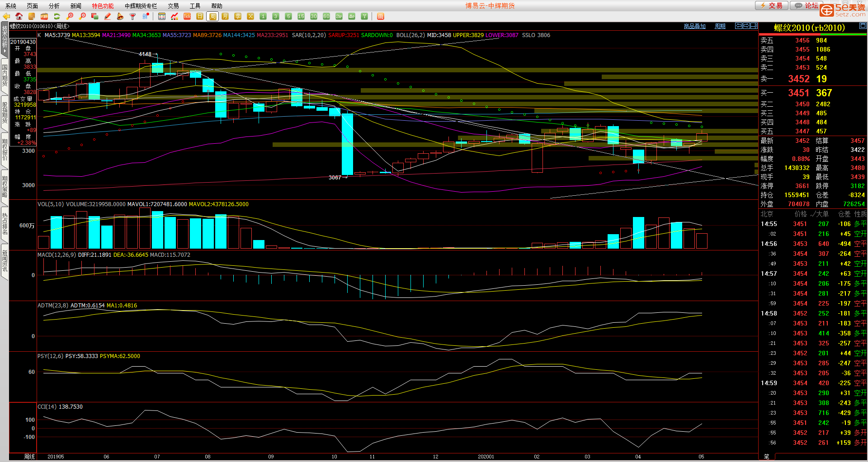Click the chart analysis icon
The width and height of the screenshot is (868, 462).
point(175,16)
